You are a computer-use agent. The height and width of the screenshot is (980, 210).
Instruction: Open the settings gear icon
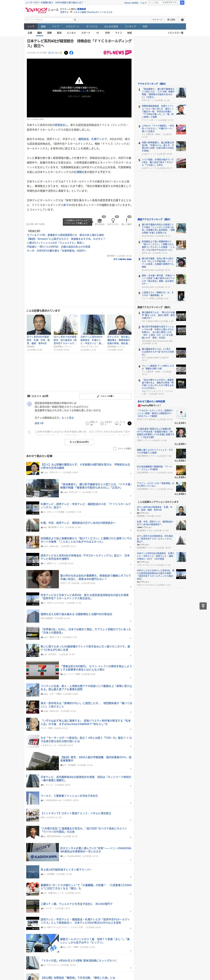coord(182,20)
